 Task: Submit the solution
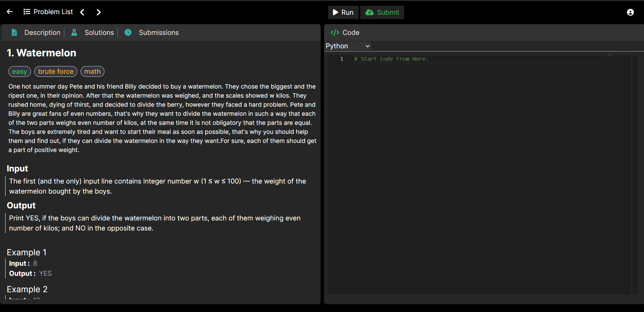click(x=382, y=12)
